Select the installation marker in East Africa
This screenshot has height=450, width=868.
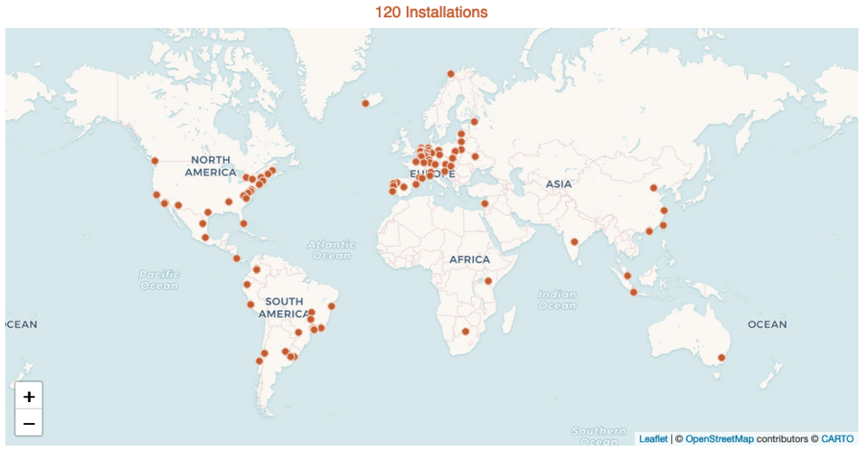tap(488, 281)
